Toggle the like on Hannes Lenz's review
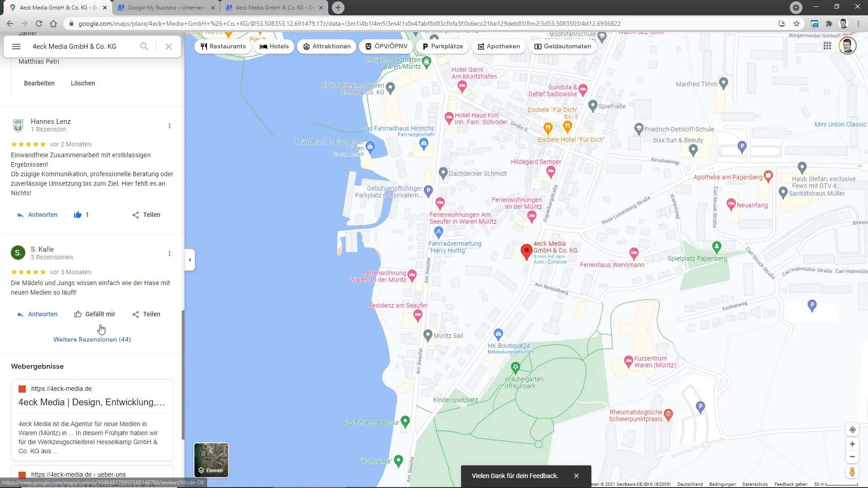Viewport: 868px width, 488px height. [x=81, y=215]
